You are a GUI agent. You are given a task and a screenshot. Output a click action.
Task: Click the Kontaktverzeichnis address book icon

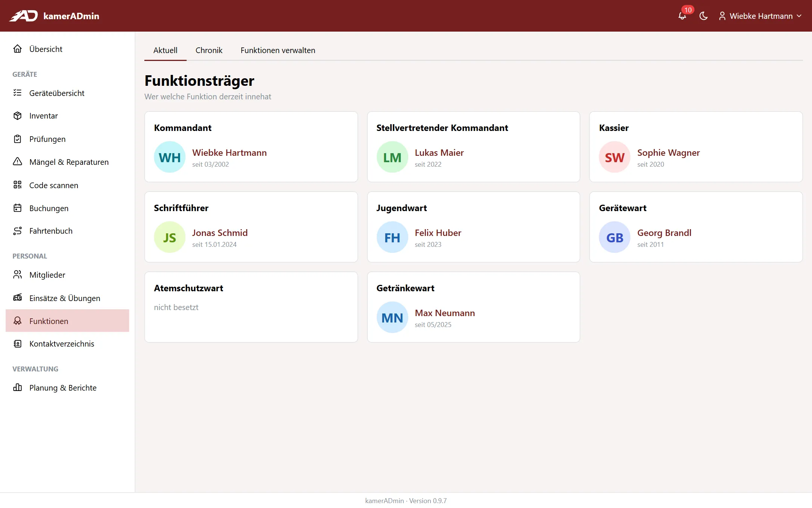tap(17, 344)
